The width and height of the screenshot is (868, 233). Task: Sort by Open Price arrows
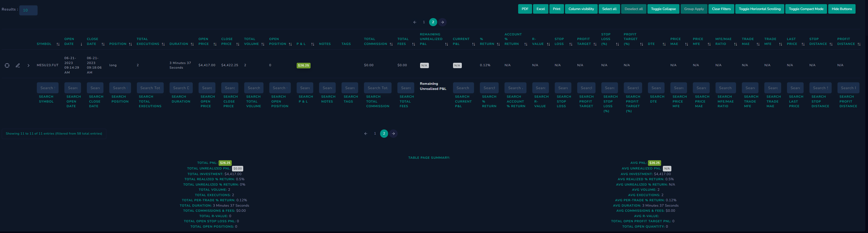tap(215, 44)
